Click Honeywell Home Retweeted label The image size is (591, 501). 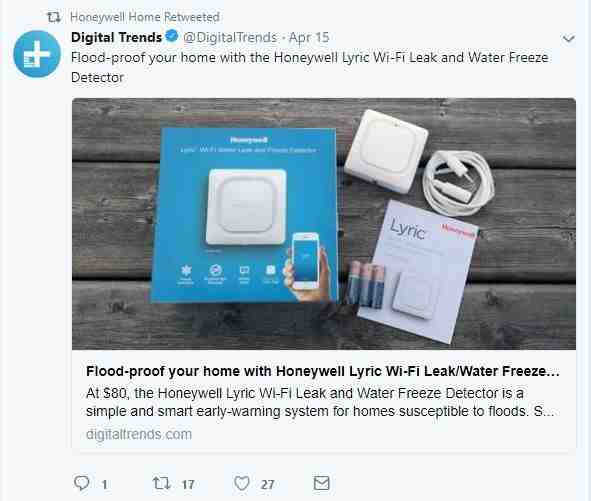coord(145,17)
